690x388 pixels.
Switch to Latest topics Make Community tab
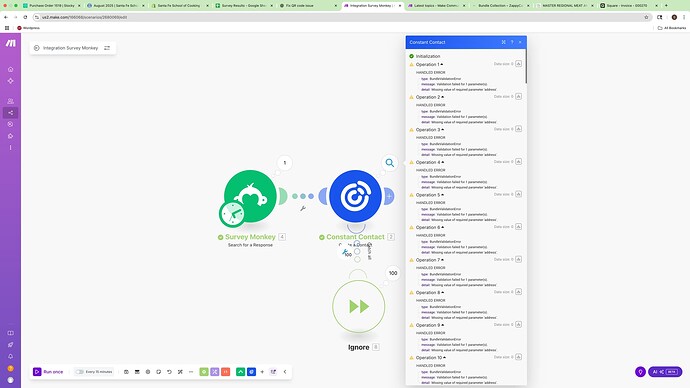coord(436,6)
